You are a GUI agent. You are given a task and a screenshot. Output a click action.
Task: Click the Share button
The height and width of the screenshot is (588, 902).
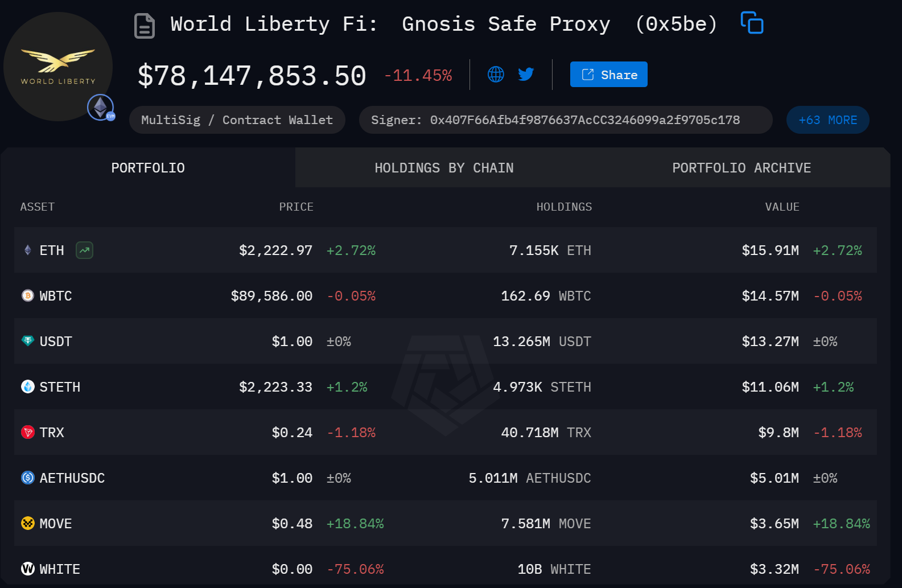click(608, 75)
